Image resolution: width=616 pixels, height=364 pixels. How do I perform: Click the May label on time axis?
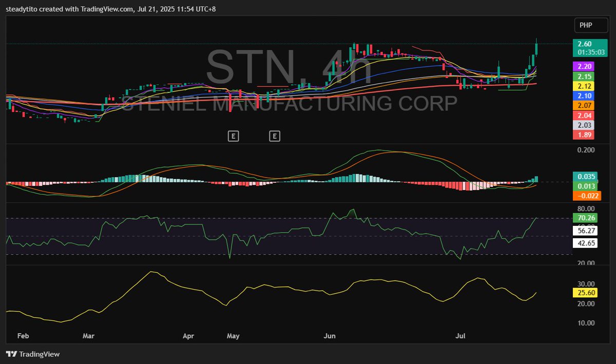pos(233,336)
